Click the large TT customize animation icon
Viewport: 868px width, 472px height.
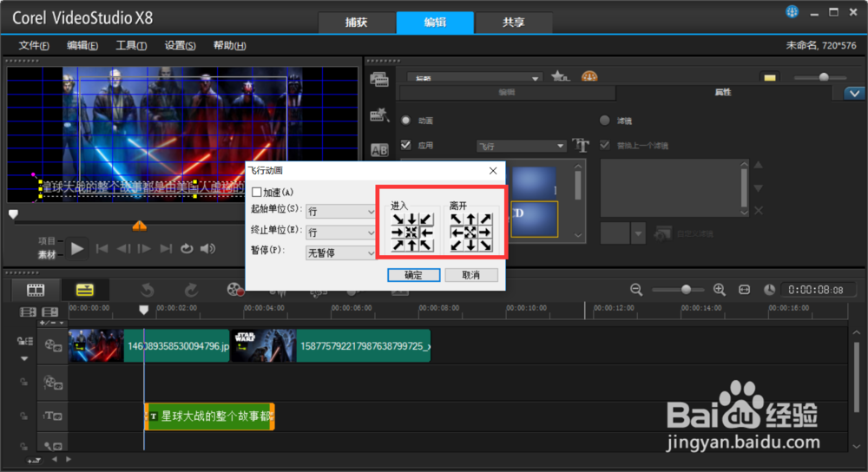tap(581, 145)
